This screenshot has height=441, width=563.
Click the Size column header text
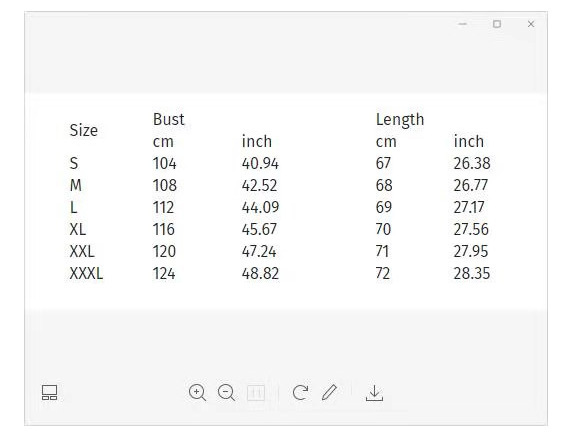(84, 130)
